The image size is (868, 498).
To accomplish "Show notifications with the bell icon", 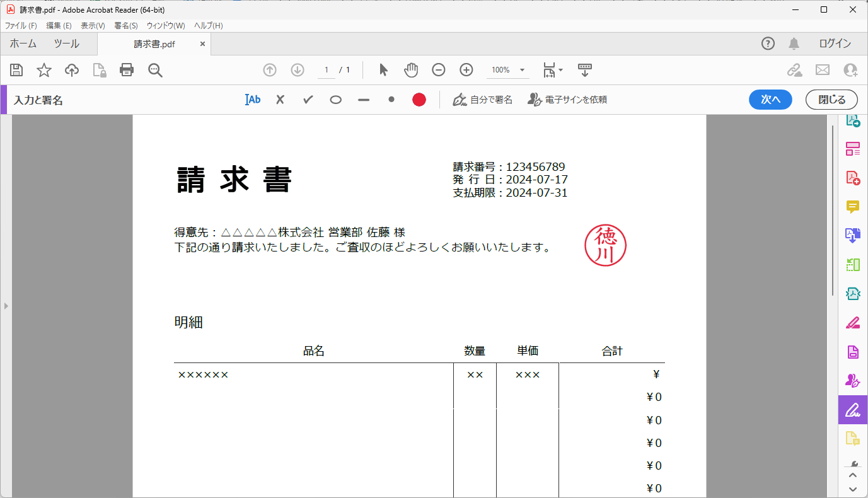I will [794, 43].
